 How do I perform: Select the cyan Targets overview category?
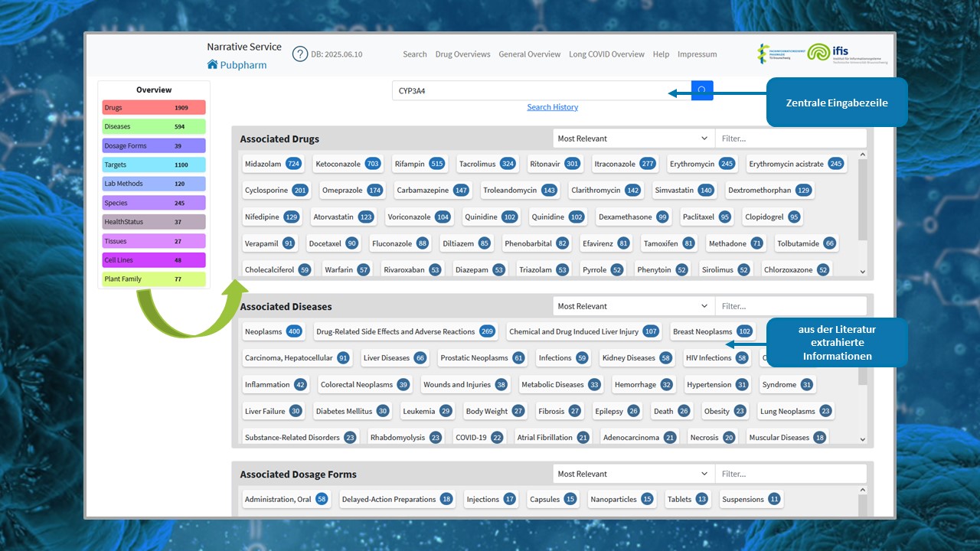tap(153, 165)
